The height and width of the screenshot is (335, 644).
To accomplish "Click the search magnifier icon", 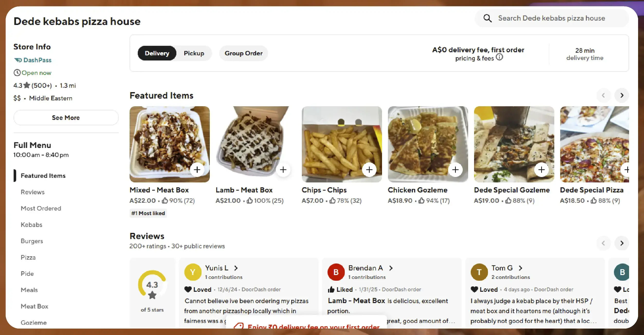I will (x=487, y=18).
